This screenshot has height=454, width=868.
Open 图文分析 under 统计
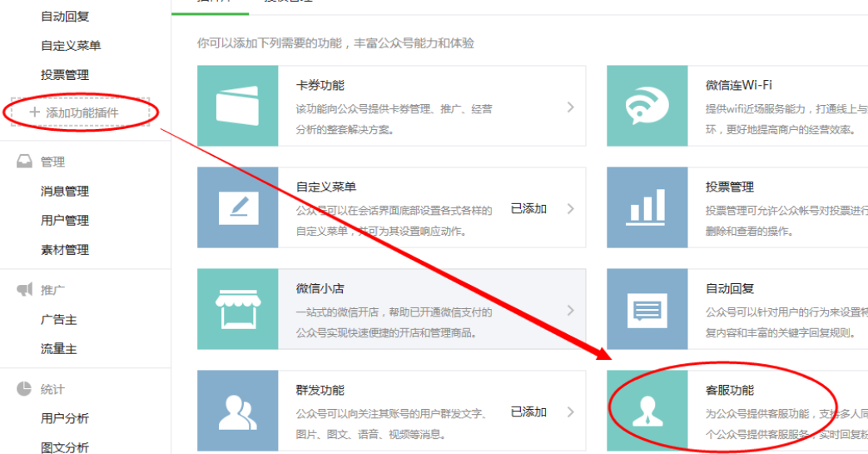(x=65, y=447)
